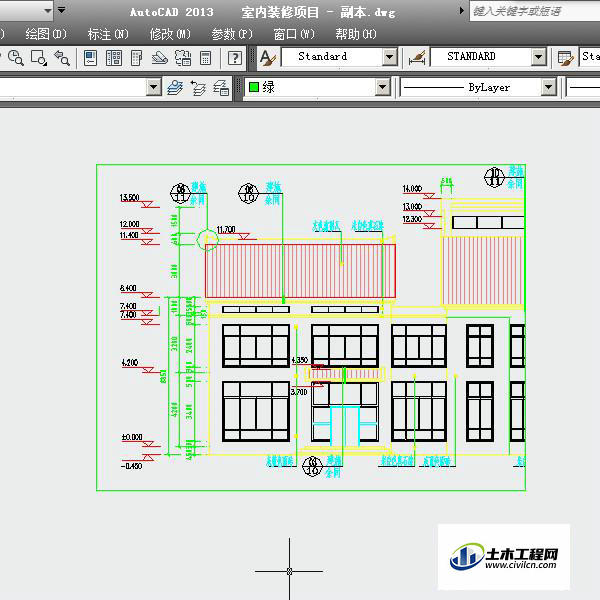Click the Layer Previous icon
The image size is (600, 600).
point(198,88)
